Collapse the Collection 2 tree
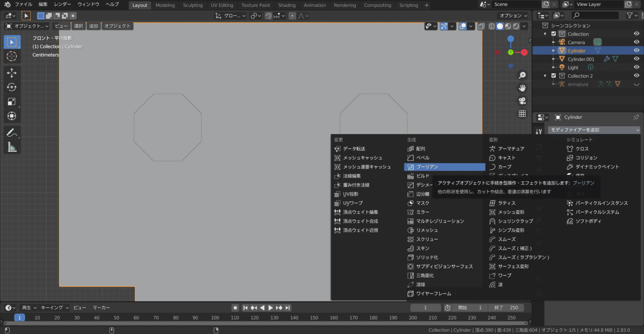 (546, 76)
